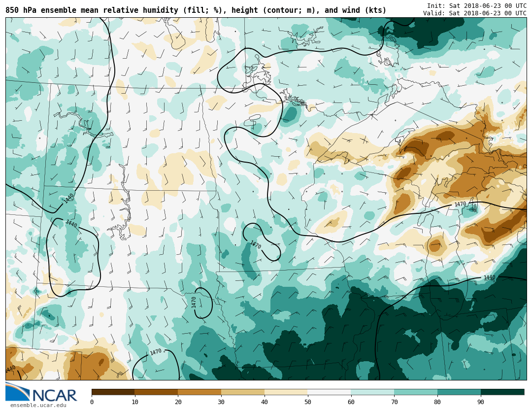
Task: Pick the 70-80 light teal colorbar segment
Action: click(x=416, y=392)
